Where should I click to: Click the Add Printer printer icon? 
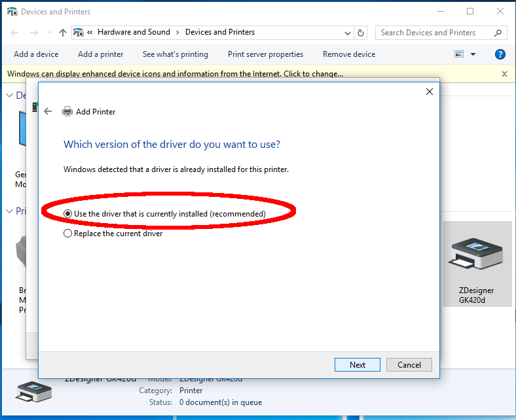67,111
